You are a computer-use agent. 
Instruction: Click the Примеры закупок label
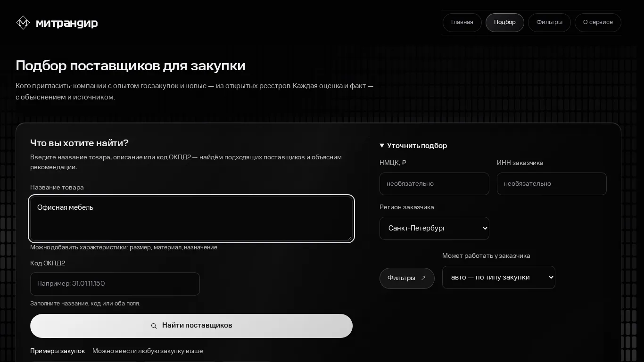[x=58, y=351]
